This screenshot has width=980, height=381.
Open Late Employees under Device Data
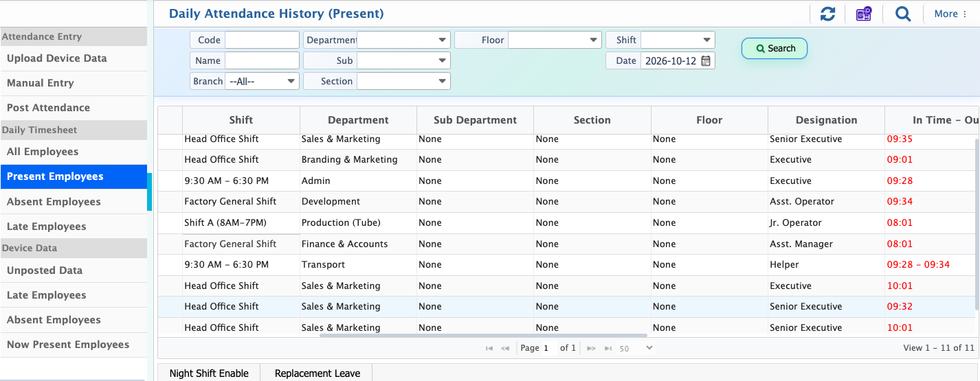74,295
